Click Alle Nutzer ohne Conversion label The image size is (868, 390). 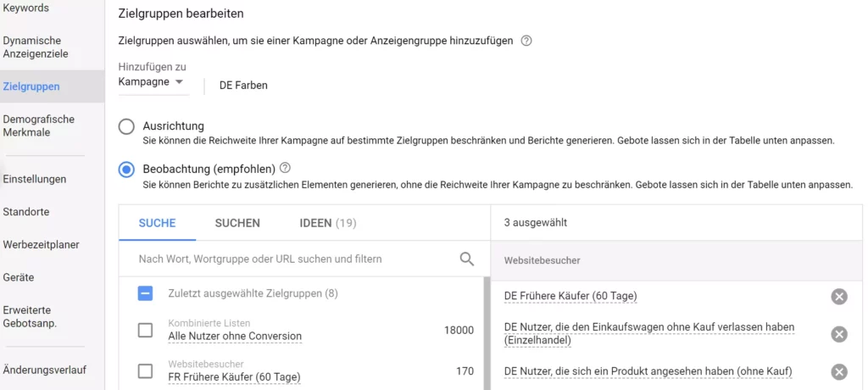235,336
